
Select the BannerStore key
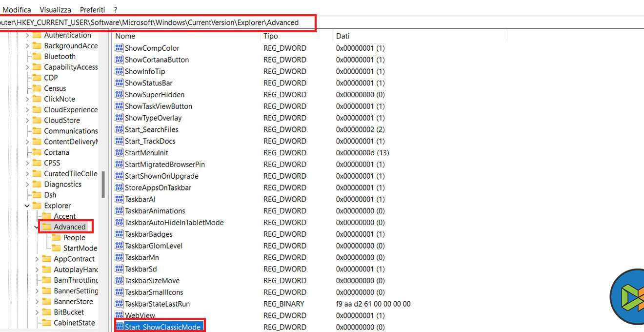(x=73, y=301)
